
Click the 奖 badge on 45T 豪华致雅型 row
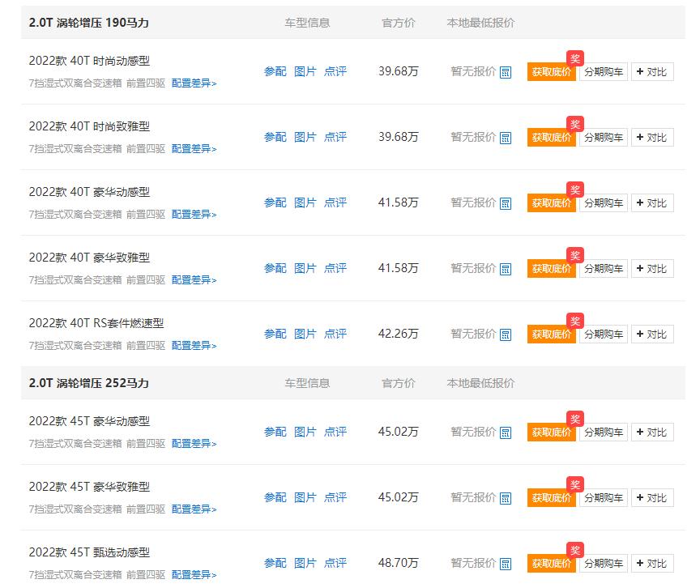point(574,485)
